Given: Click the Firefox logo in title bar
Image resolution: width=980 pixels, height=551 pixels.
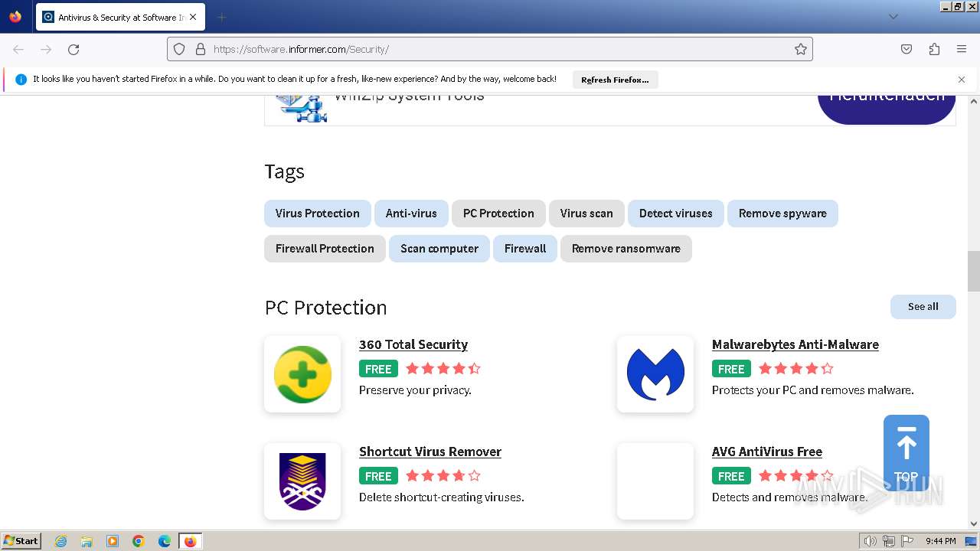Looking at the screenshot, I should (x=15, y=17).
